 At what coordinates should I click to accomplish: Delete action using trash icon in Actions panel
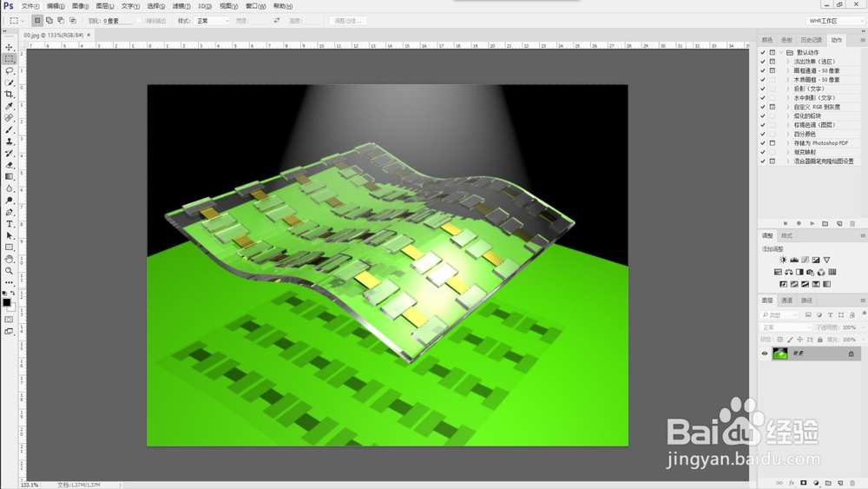[852, 223]
